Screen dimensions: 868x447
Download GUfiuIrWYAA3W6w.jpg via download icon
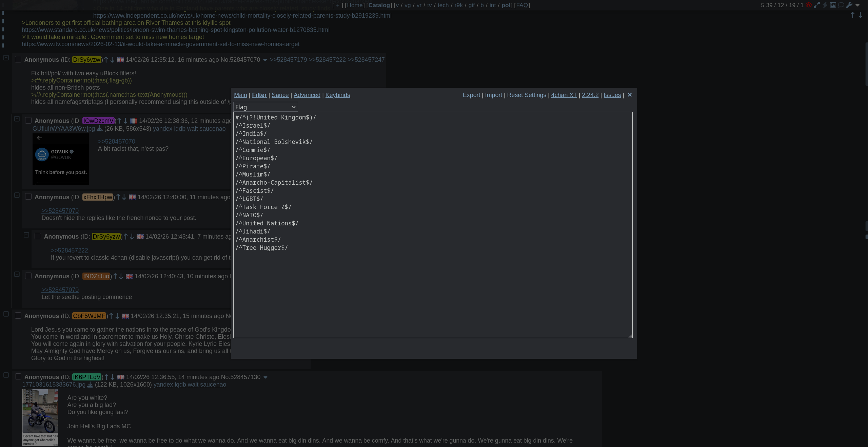tap(100, 129)
